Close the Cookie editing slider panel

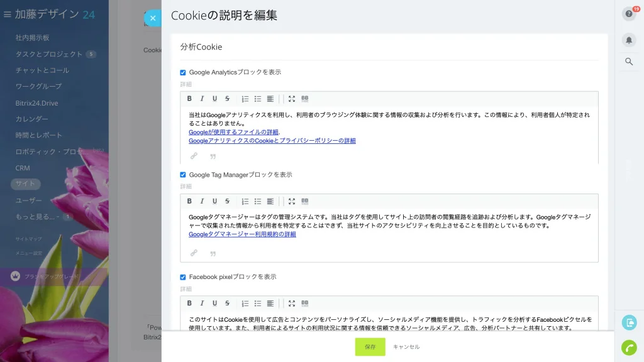153,18
